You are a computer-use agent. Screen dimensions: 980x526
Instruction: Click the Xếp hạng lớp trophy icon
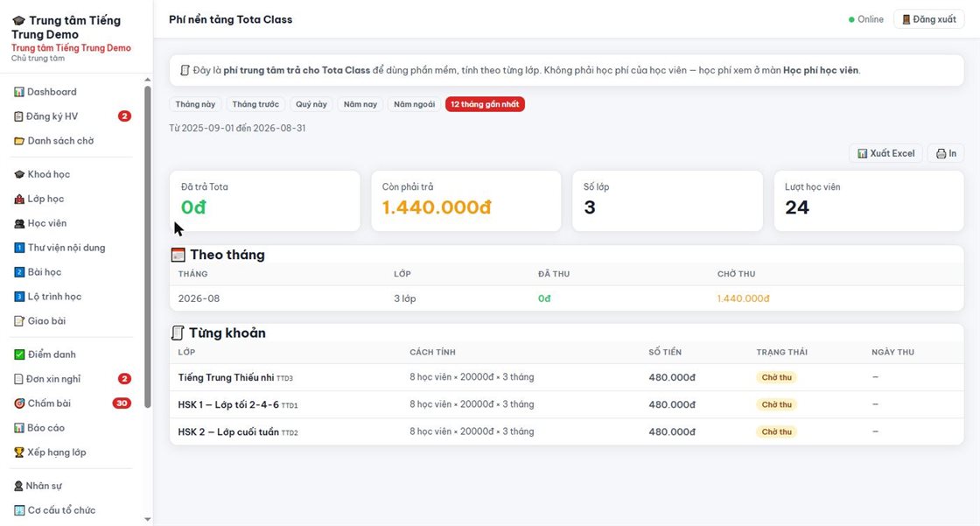(19, 452)
